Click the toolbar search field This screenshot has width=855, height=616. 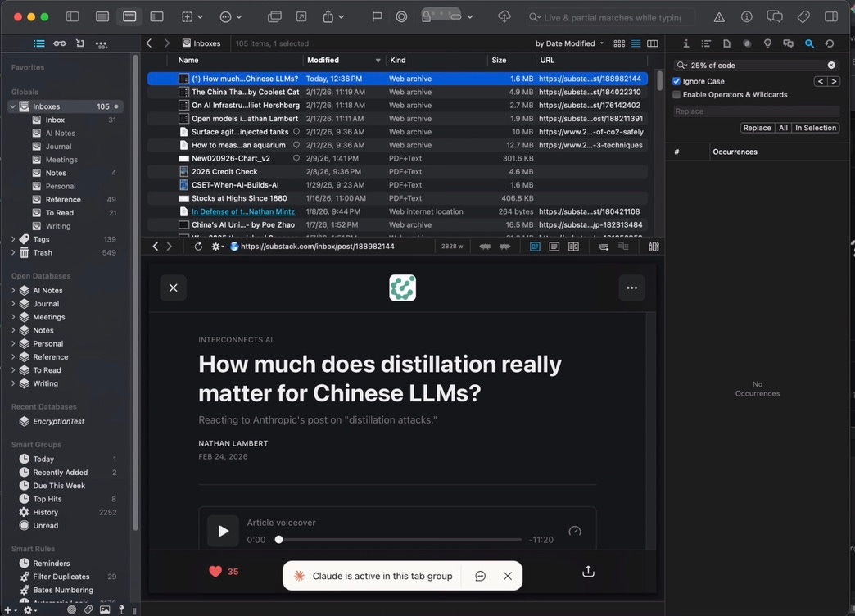click(x=611, y=17)
